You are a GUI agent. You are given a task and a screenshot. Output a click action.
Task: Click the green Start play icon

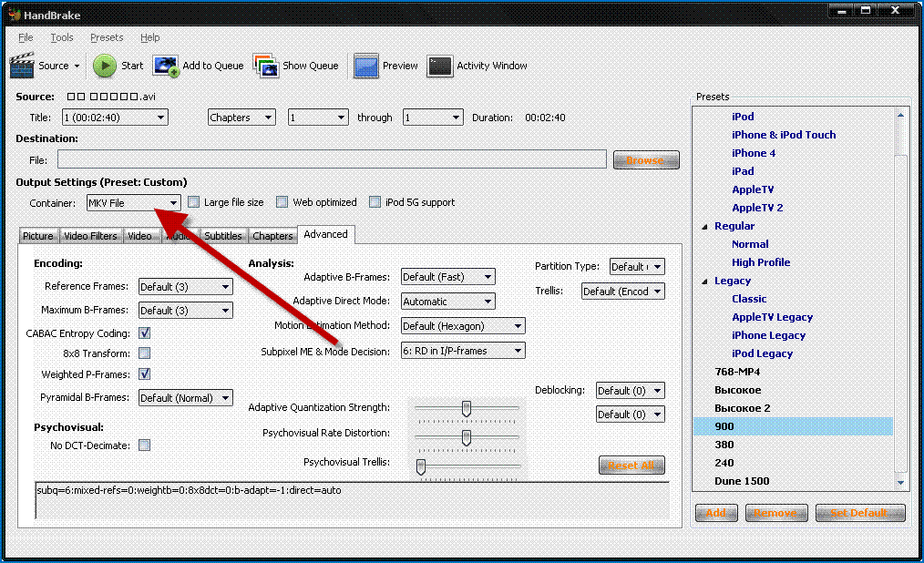[105, 66]
